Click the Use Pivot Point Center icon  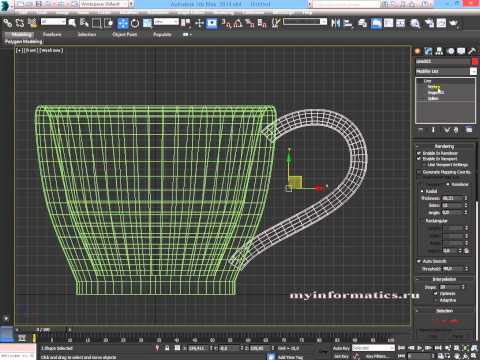coord(186,23)
